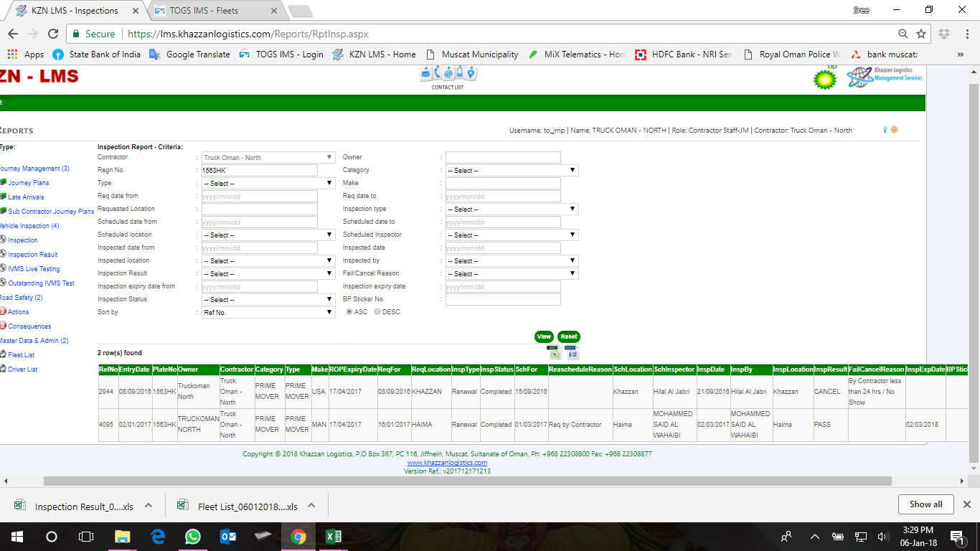The width and height of the screenshot is (980, 551).
Task: Click the blue help question mark icon
Action: click(885, 130)
